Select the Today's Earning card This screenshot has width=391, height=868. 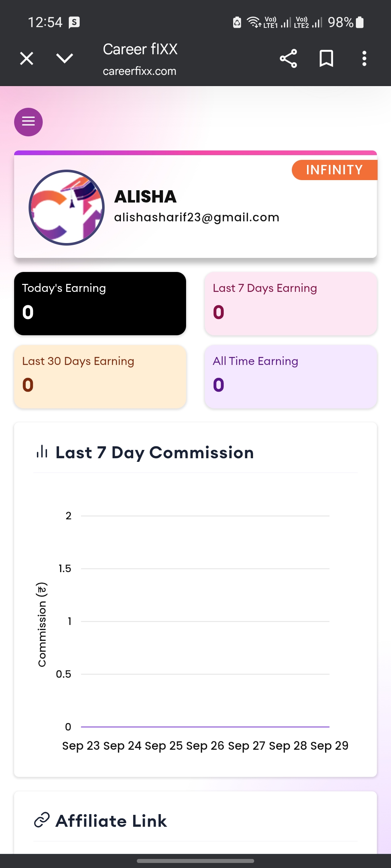pyautogui.click(x=100, y=303)
